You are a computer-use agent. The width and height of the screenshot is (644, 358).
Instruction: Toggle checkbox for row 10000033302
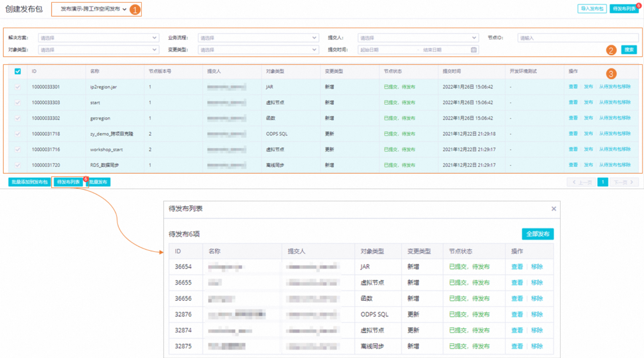click(x=18, y=118)
